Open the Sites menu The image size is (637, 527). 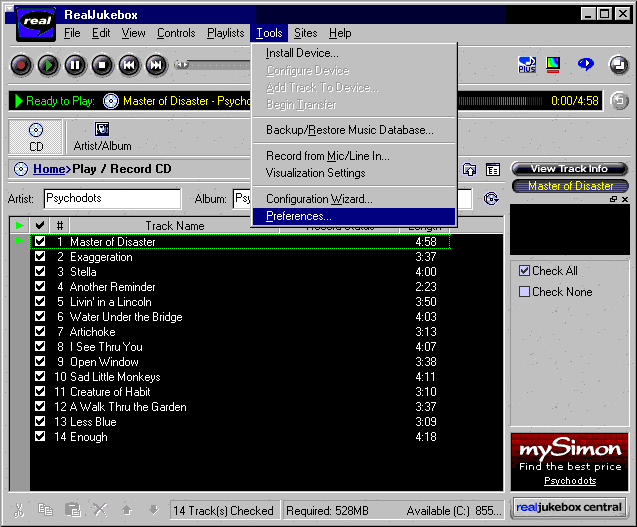tap(306, 33)
